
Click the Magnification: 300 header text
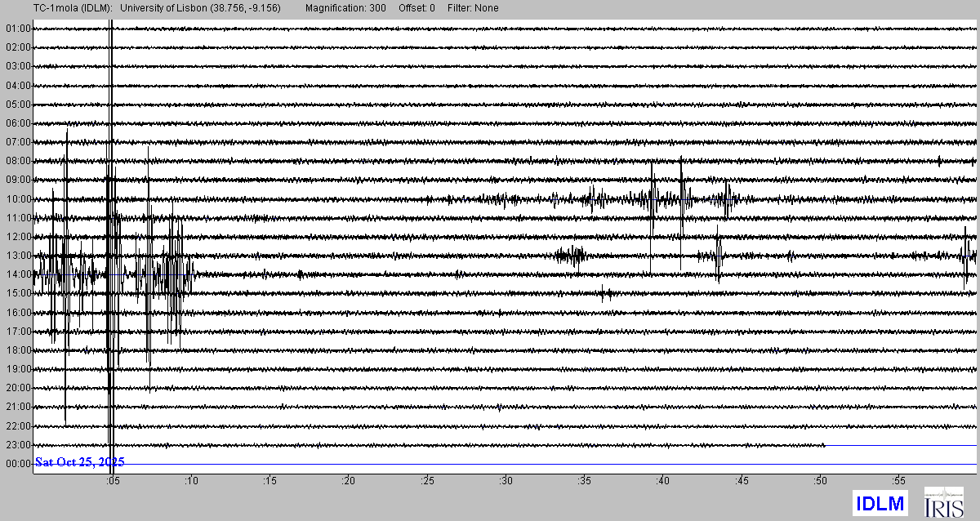pyautogui.click(x=349, y=8)
